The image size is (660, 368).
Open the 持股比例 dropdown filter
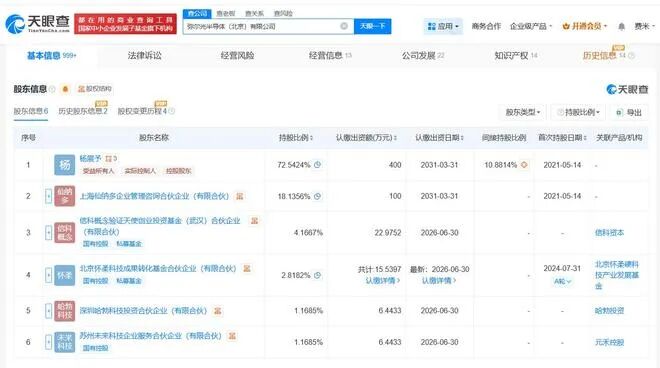578,112
